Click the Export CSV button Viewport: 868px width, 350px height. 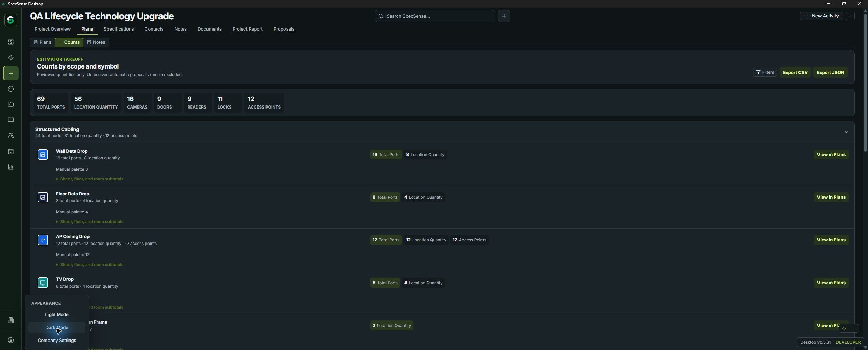[x=795, y=72]
